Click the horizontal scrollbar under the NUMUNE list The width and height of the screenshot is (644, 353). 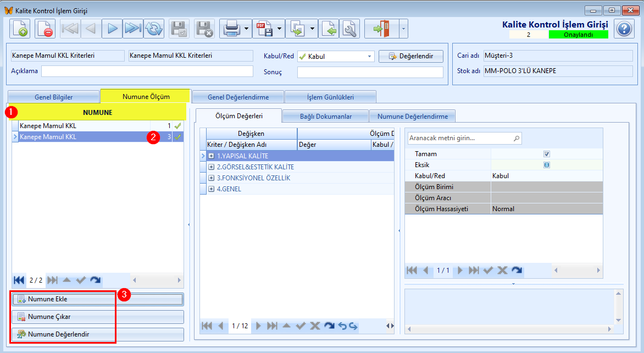[157, 280]
